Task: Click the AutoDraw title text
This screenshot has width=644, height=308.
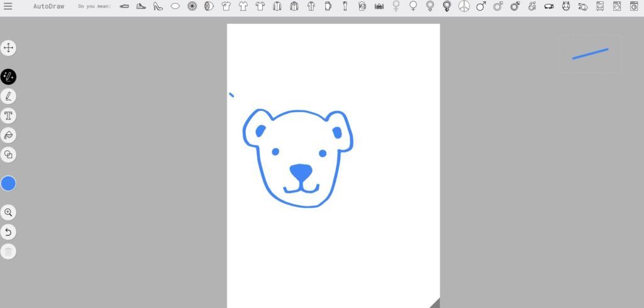Action: tap(48, 6)
